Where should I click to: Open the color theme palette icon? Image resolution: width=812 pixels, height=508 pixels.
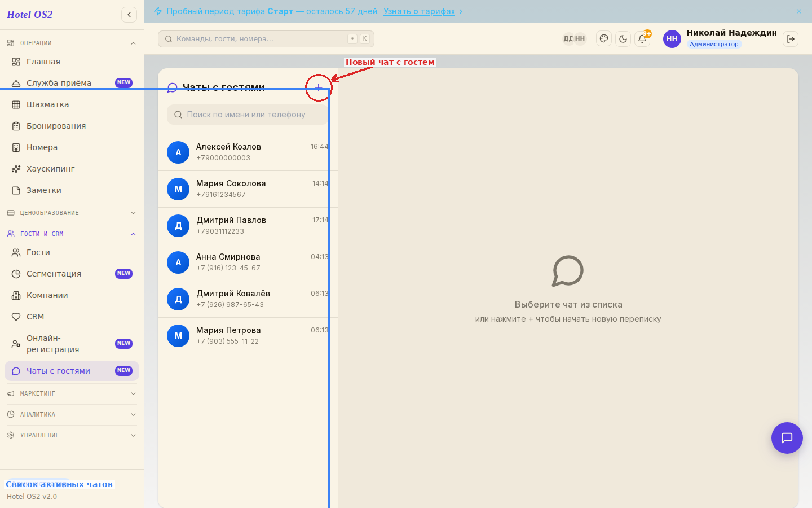tap(604, 39)
